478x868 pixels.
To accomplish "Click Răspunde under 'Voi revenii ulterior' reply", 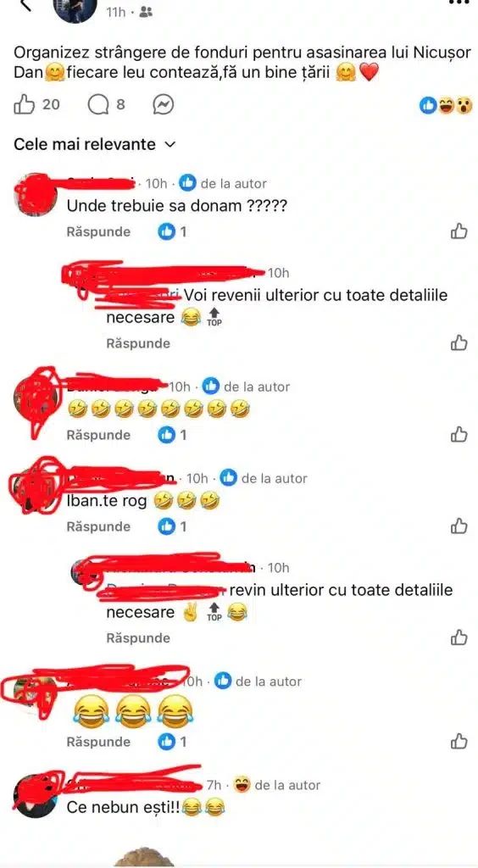I will pyautogui.click(x=138, y=343).
